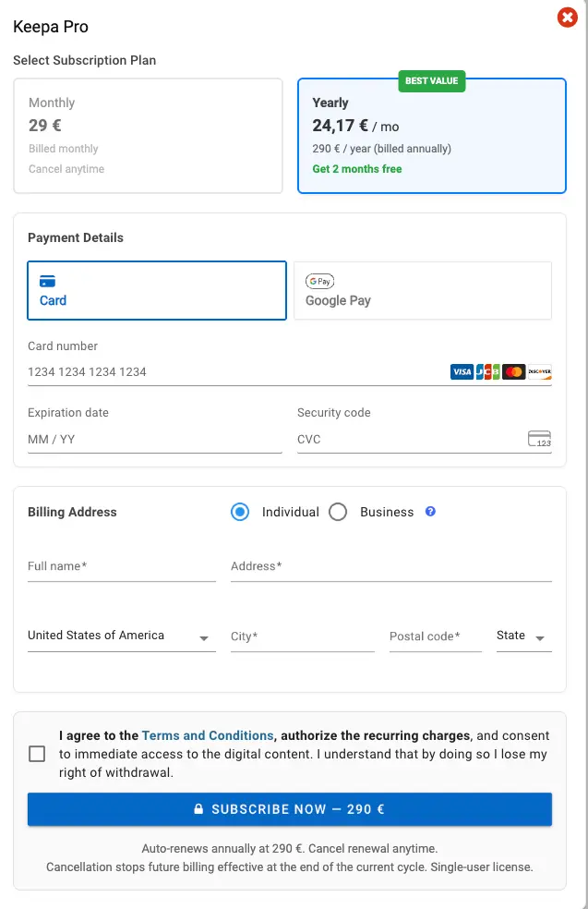Image resolution: width=588 pixels, height=909 pixels.
Task: Click the CVC card hint icon
Action: pyautogui.click(x=539, y=439)
